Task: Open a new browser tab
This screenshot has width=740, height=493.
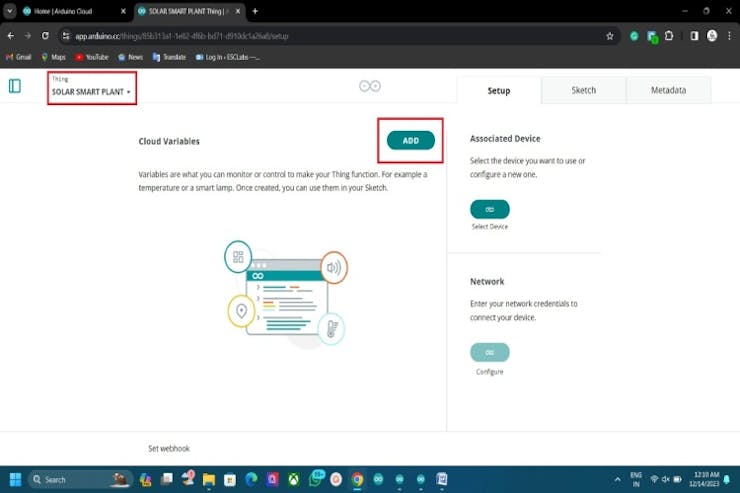Action: click(255, 11)
